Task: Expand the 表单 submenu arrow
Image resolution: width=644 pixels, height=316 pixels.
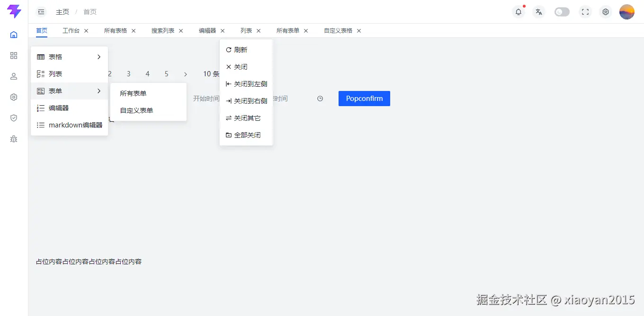Action: [99, 91]
